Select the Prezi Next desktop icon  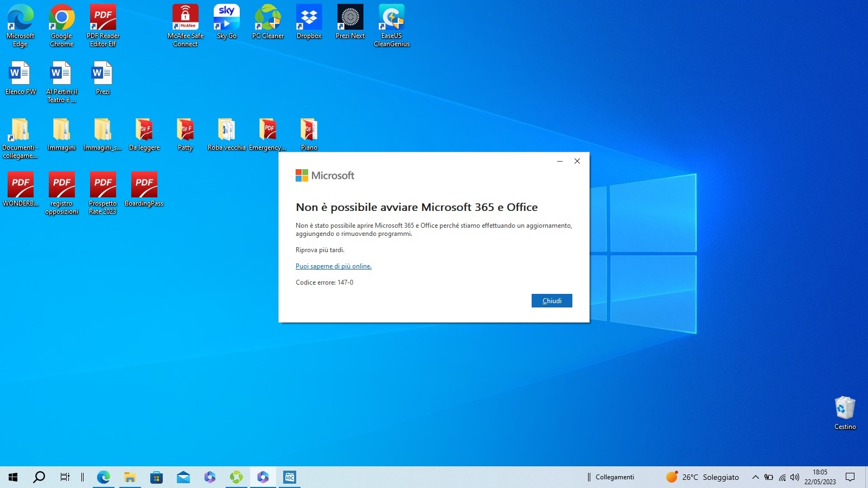(x=350, y=22)
